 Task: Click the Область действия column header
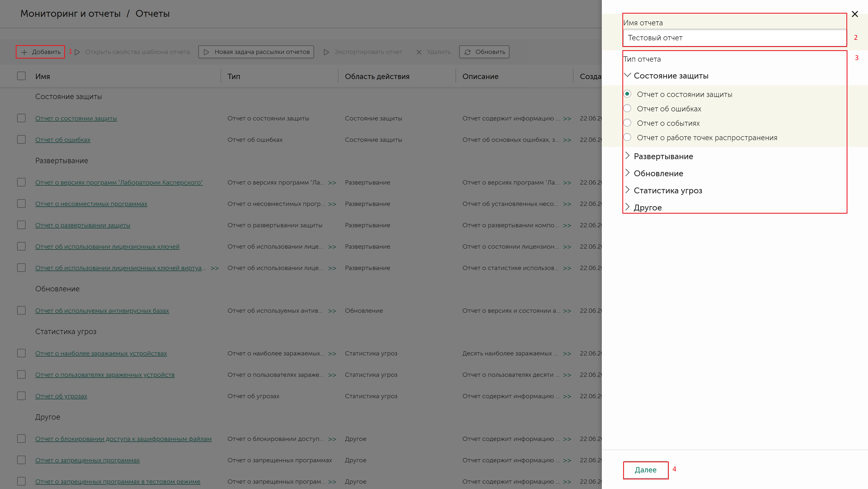point(377,77)
